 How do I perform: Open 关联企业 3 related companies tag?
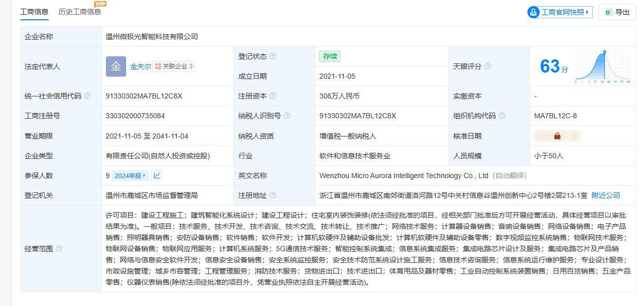click(174, 66)
